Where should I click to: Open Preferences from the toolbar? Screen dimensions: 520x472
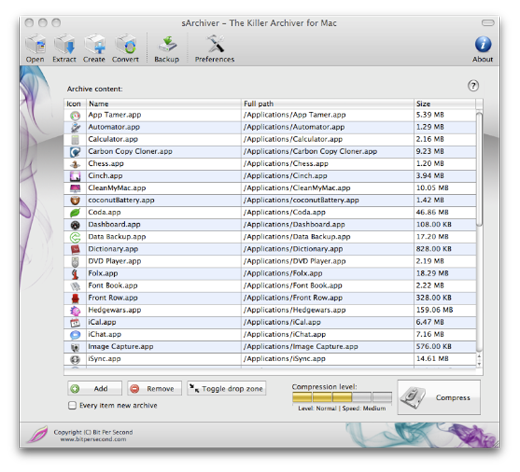(x=215, y=44)
